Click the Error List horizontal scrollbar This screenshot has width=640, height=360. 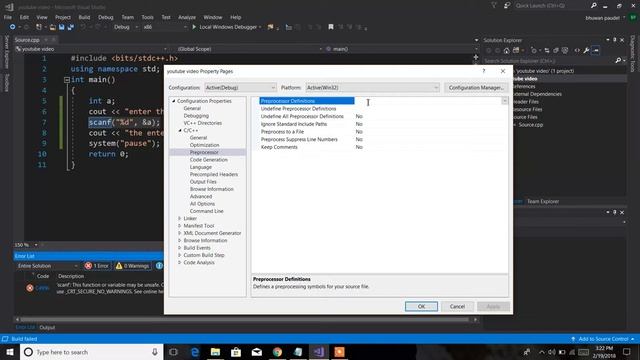246,320
